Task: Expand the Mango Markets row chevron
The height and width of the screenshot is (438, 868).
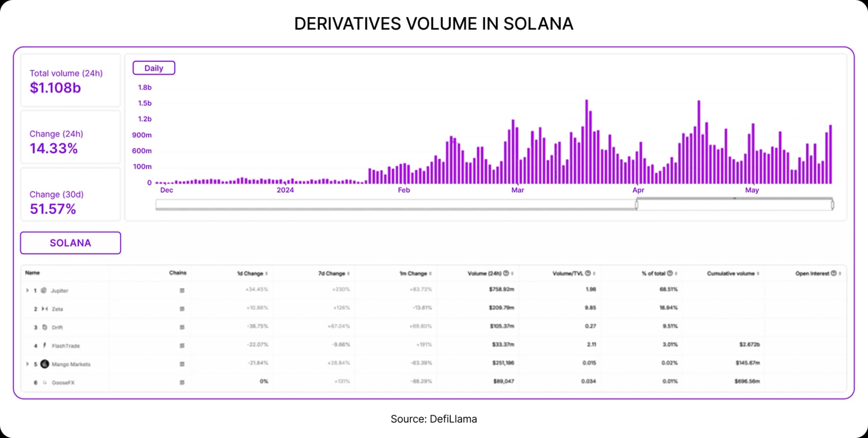Action: click(27, 364)
